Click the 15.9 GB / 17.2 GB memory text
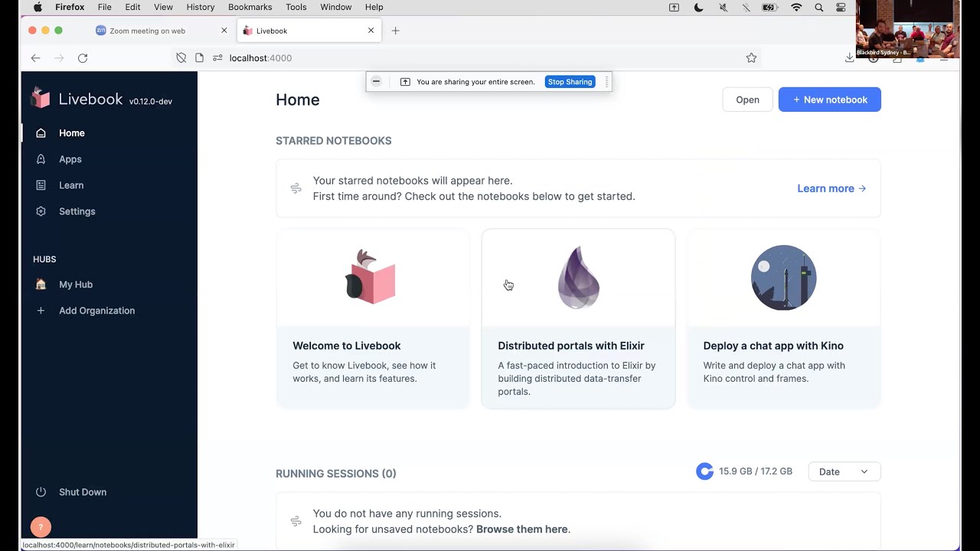980x551 pixels. coord(756,471)
